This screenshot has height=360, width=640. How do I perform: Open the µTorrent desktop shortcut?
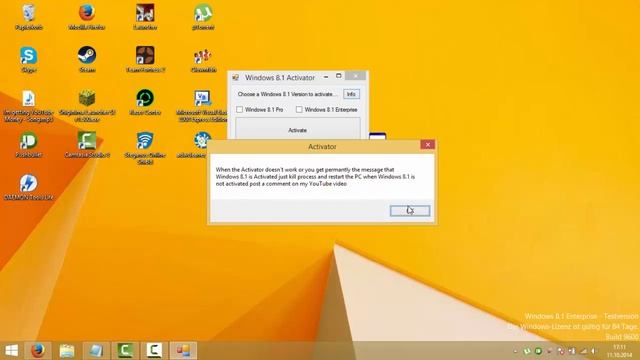203,17
